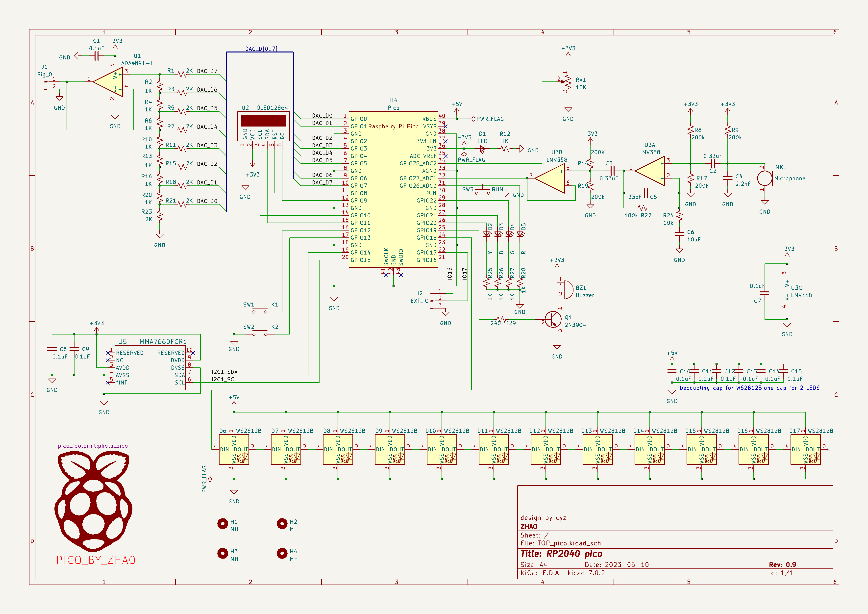The image size is (868, 614).
Task: Click the PICO_BY_ZHAO text label
Action: pyautogui.click(x=96, y=560)
